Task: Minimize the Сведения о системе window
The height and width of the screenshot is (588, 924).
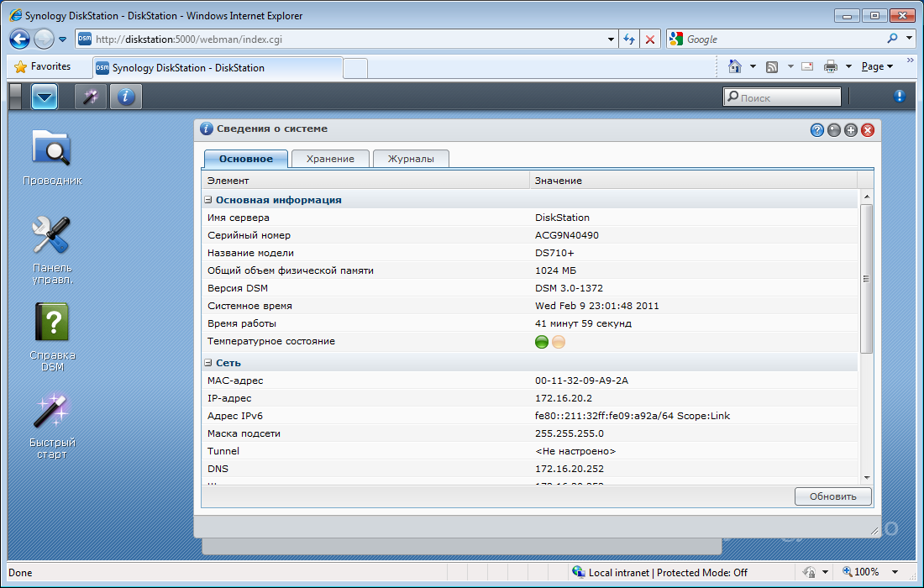Action: pos(834,130)
